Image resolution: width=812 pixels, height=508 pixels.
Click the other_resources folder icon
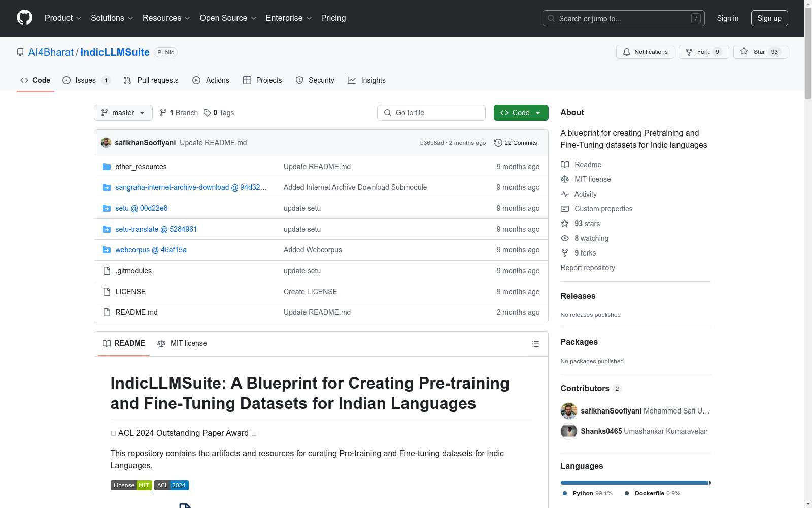tap(107, 167)
